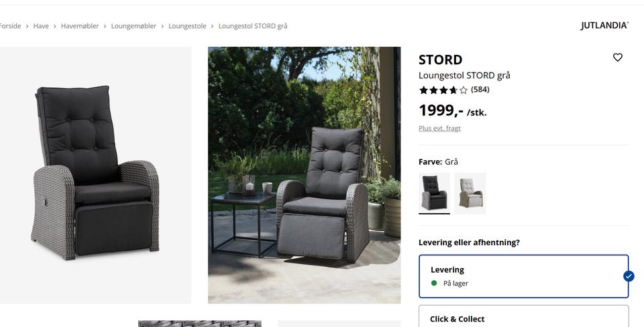
Task: Add STORD to favorites with heart icon
Action: pos(617,58)
